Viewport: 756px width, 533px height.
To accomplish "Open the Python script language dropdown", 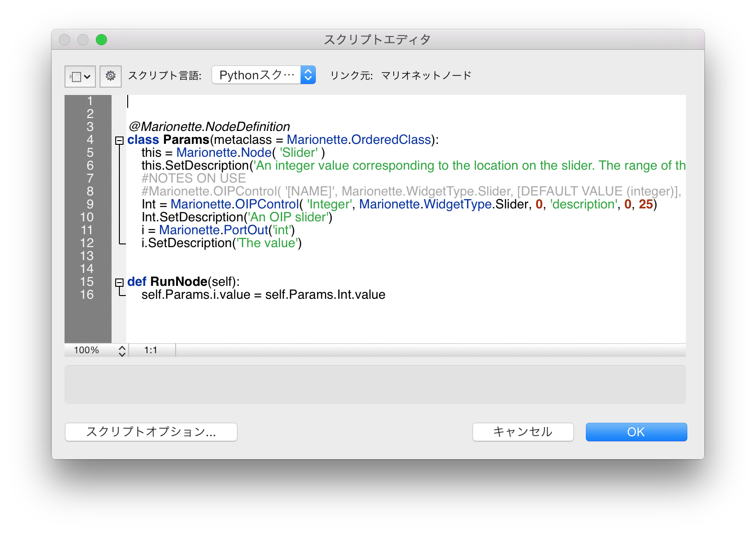I will click(264, 75).
